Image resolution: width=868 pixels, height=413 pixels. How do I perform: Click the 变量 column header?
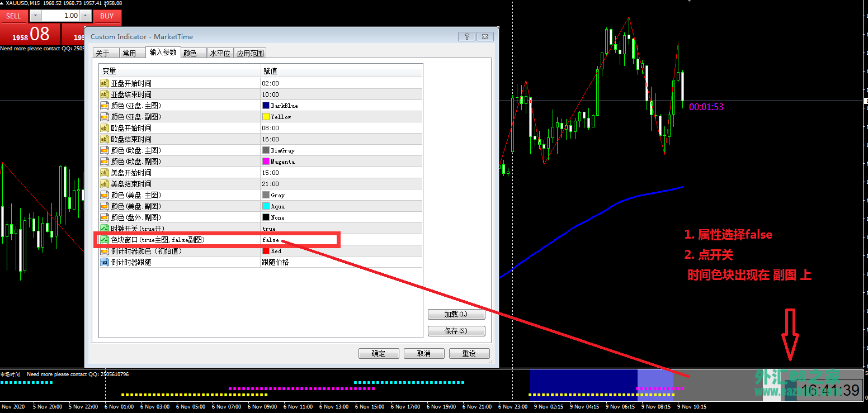(x=180, y=71)
